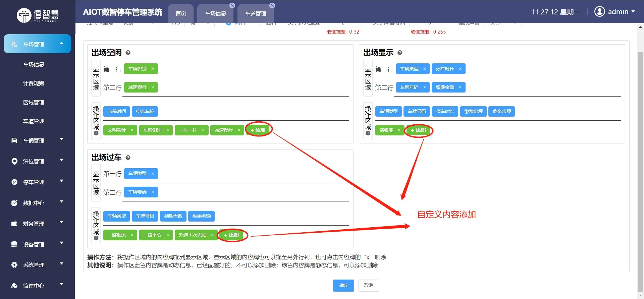This screenshot has height=299, width=644.
Task: Click help icon under 出场显示 操作区域 label
Action: (368, 133)
